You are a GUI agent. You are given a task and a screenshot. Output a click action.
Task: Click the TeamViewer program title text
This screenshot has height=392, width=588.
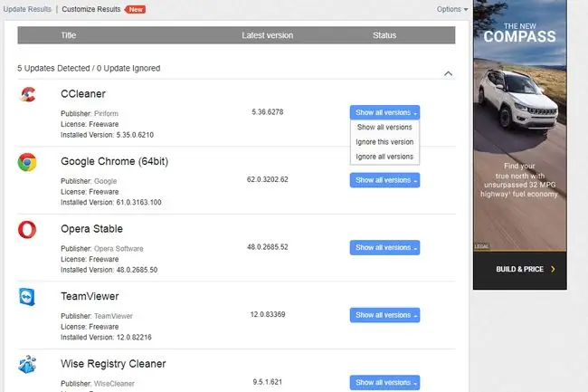(90, 296)
